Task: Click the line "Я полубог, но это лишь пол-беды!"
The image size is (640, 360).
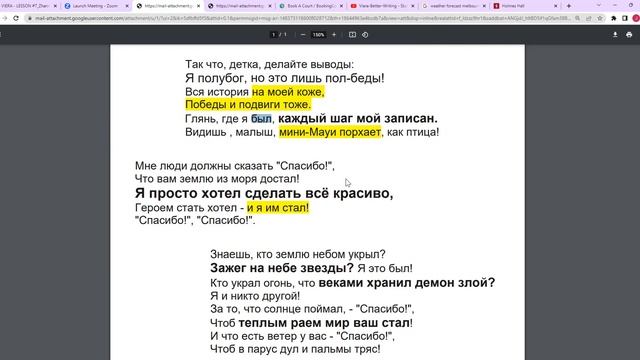Action: coord(284,78)
